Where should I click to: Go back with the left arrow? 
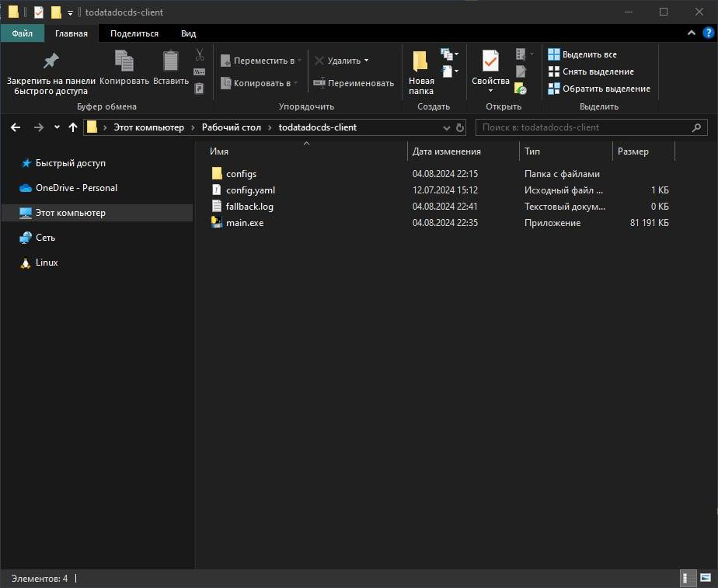(16, 127)
